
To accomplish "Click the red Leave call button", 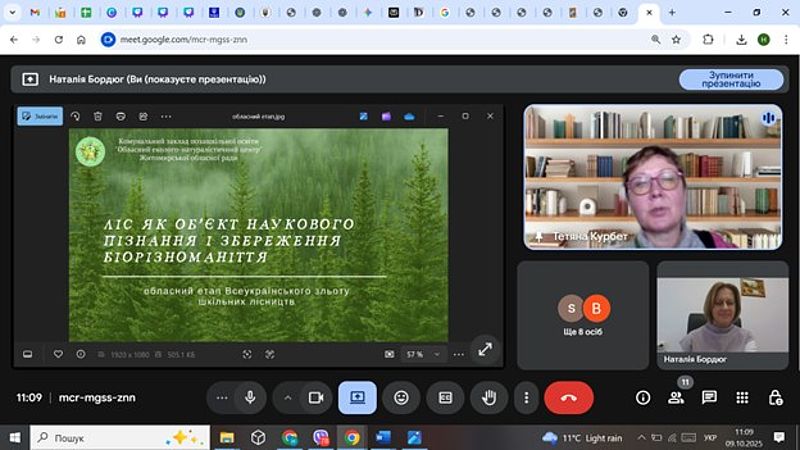I will point(568,397).
